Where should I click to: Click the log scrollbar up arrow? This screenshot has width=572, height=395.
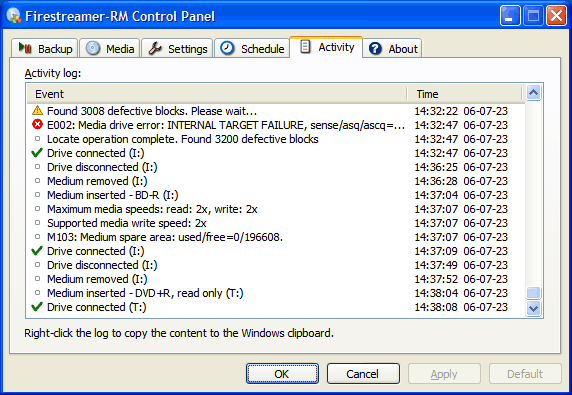click(x=533, y=93)
